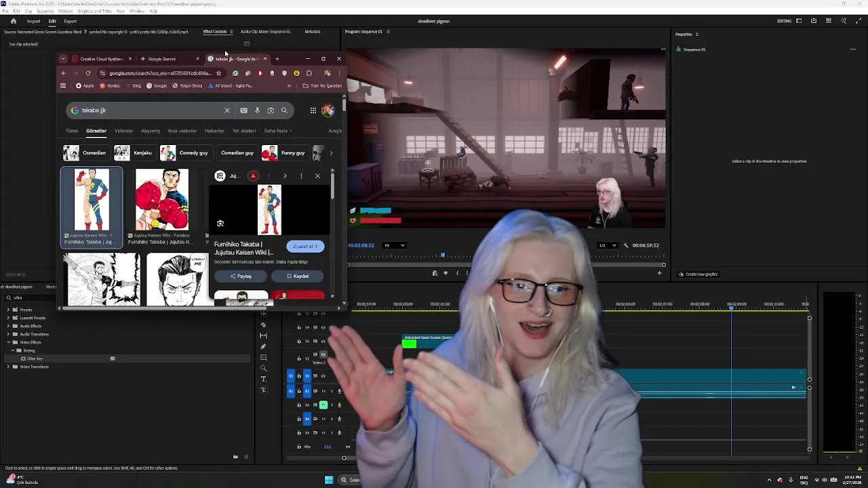This screenshot has height=488, width=868.
Task: Toggle V4 track output eye
Action: click(323, 327)
